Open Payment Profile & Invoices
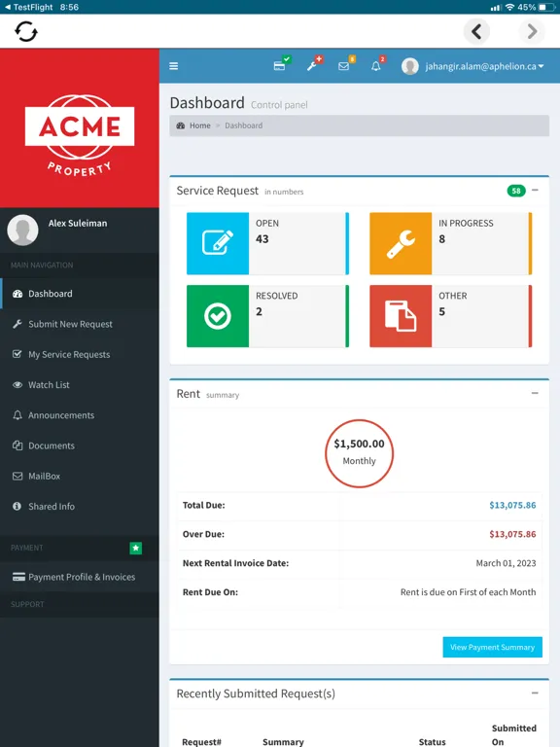 (80, 577)
